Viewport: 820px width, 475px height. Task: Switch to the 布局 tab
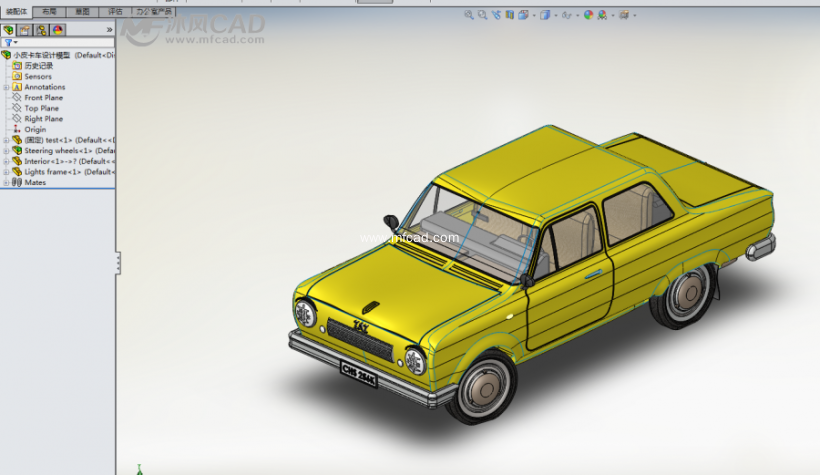click(48, 11)
